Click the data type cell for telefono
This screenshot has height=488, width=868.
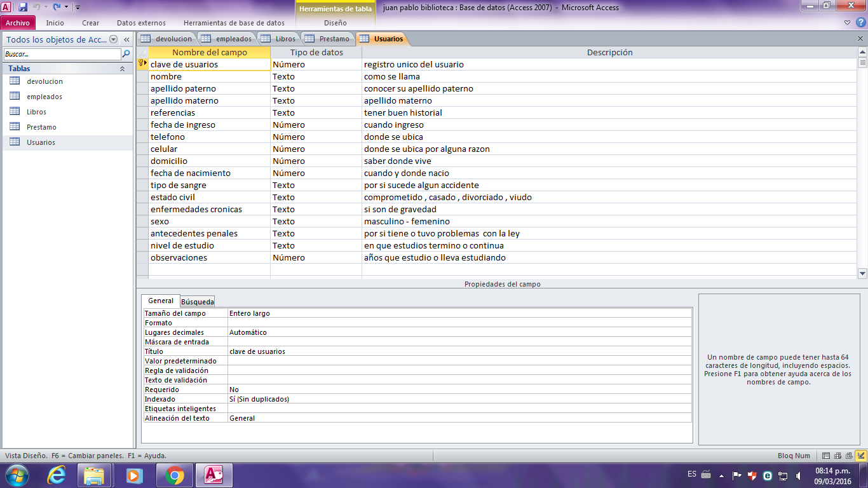(x=316, y=137)
